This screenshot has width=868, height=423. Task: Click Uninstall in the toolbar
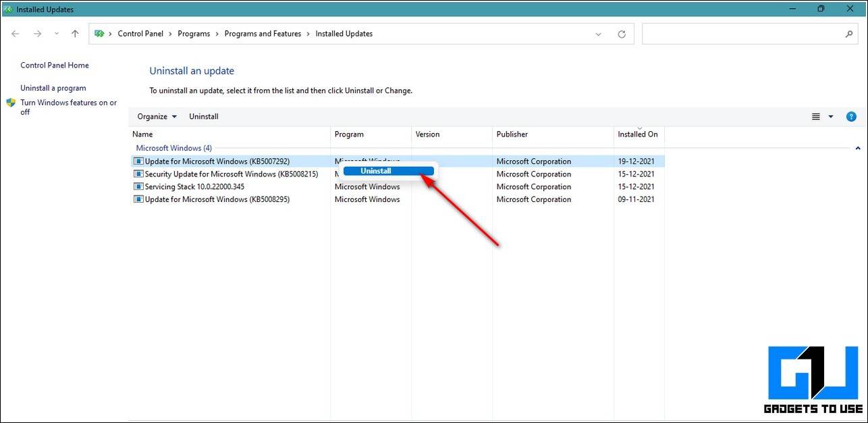(203, 117)
